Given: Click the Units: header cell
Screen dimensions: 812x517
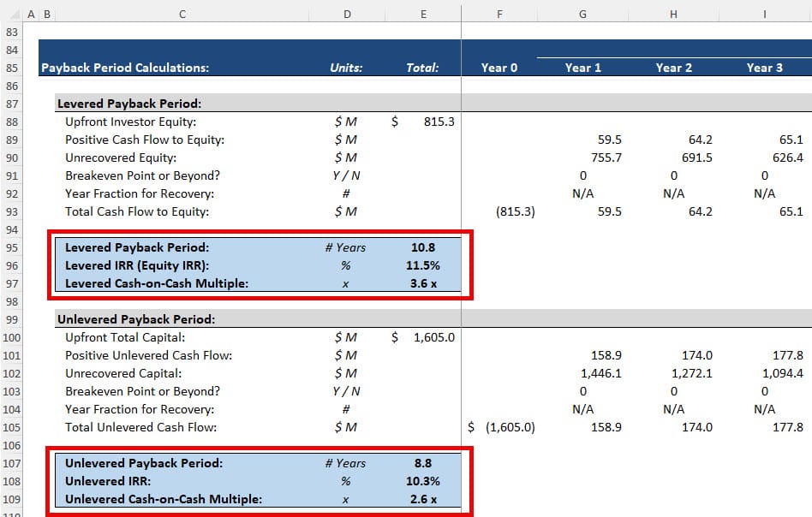Looking at the screenshot, I should (347, 68).
